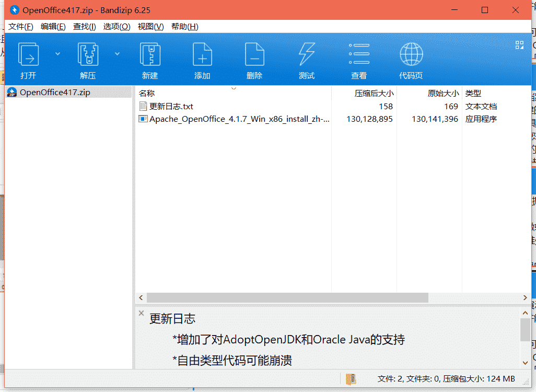Screen dimensions: 536x392
Task: Click the toolbar grid layout icon
Action: pyautogui.click(x=519, y=45)
